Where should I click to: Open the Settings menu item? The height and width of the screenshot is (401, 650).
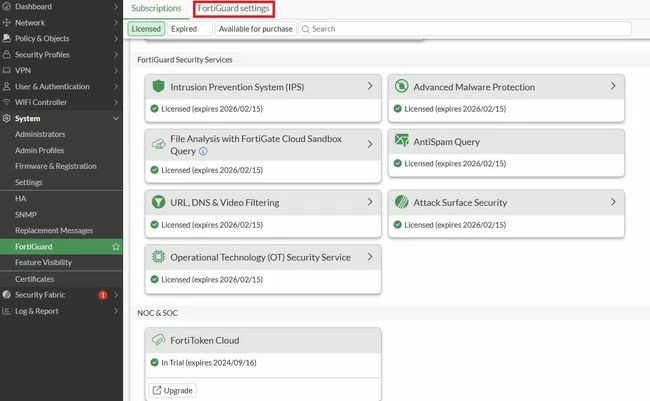(29, 182)
